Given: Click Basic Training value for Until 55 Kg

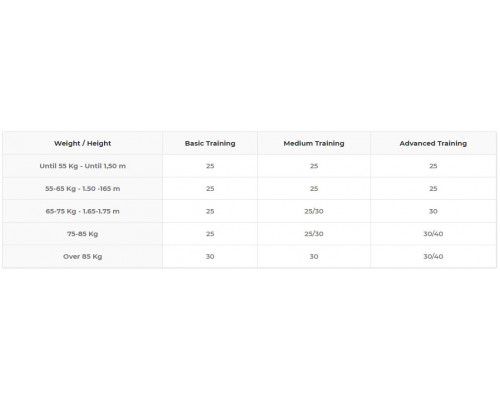Looking at the screenshot, I should [210, 166].
